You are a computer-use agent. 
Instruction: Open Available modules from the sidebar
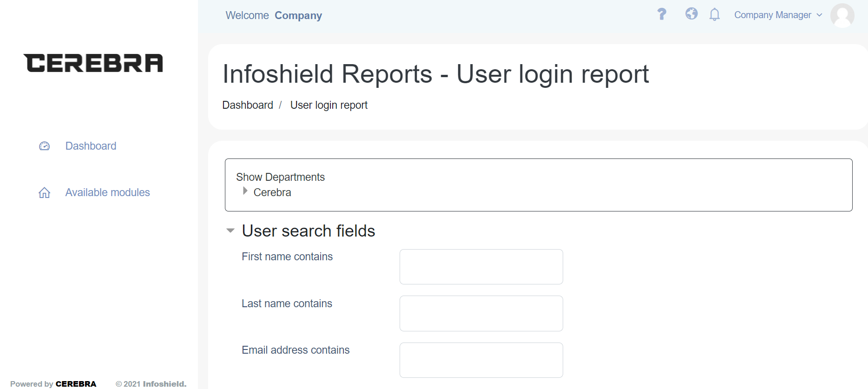coord(107,192)
